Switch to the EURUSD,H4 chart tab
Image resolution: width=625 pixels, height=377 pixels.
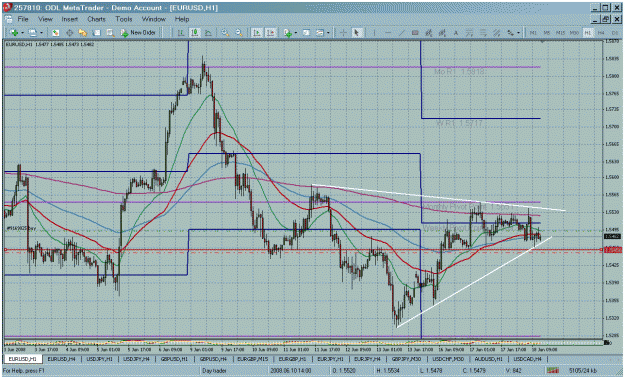(62, 359)
